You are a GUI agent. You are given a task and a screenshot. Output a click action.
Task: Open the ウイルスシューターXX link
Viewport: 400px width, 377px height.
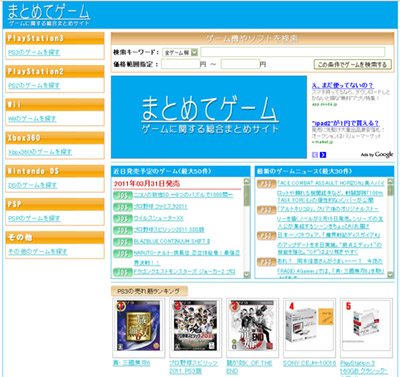pos(158,218)
